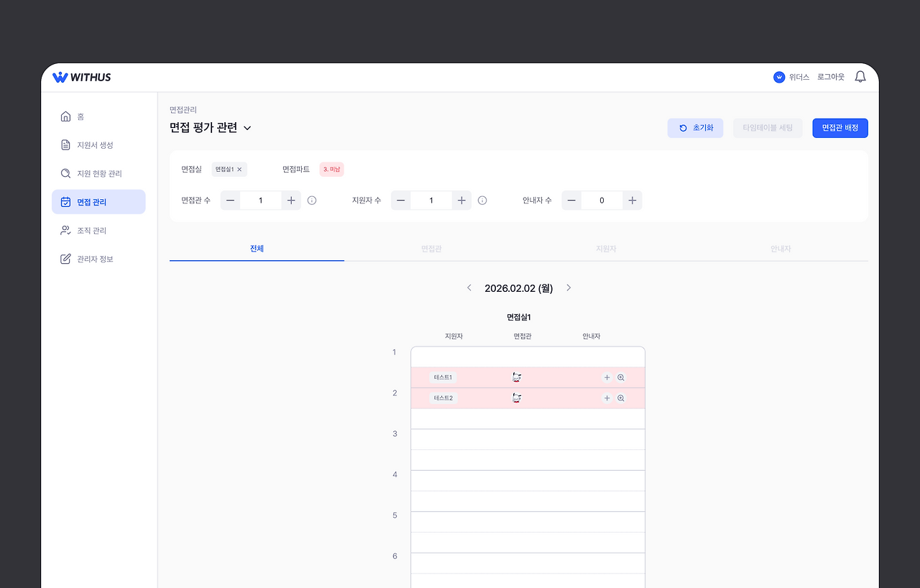
Task: Open zoom detail for 테스트1 row
Action: pos(621,377)
